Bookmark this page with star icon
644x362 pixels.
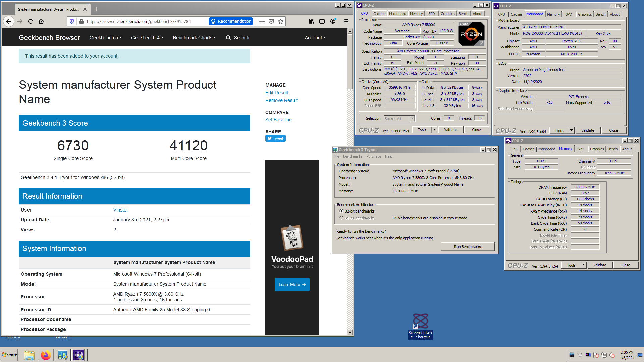(x=281, y=21)
